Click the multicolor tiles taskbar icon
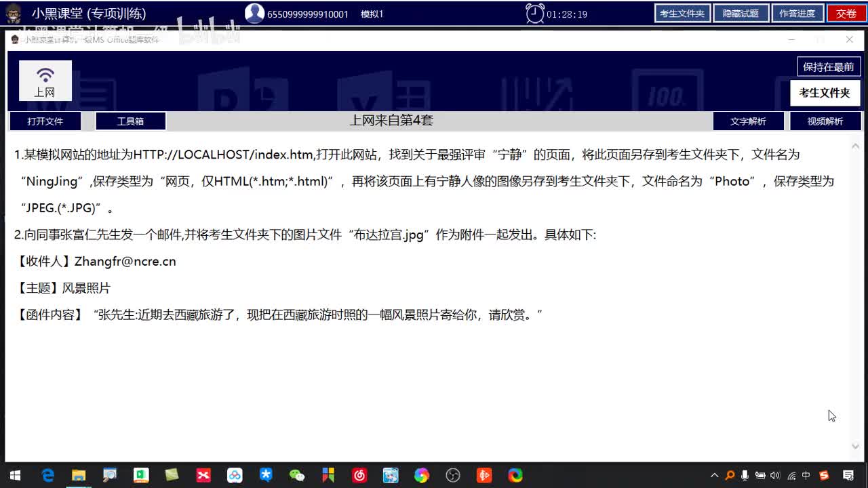Screen dimensions: 868x488 coord(328,475)
